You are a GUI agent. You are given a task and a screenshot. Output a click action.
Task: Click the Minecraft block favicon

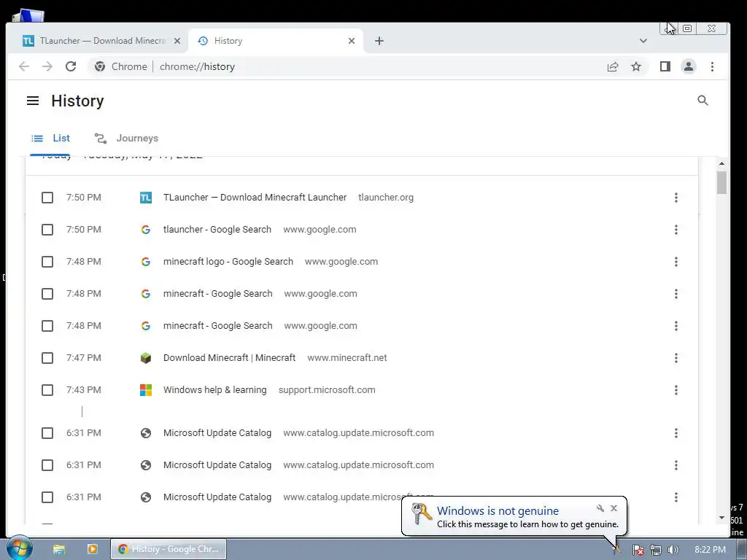point(146,358)
